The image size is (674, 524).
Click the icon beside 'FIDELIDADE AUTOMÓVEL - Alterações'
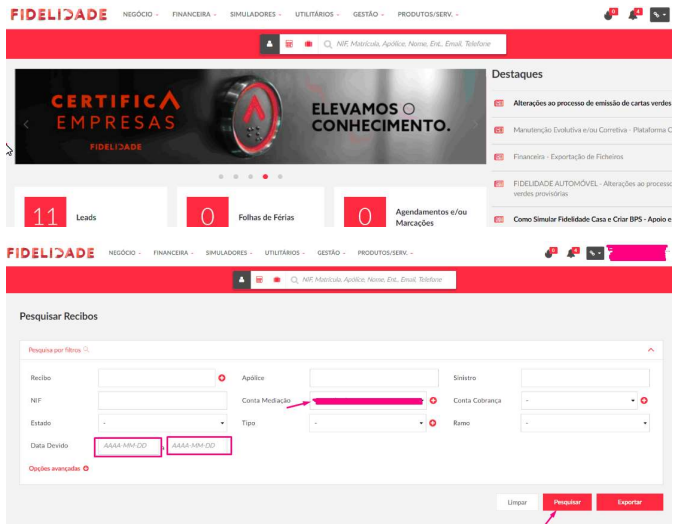coord(499,184)
